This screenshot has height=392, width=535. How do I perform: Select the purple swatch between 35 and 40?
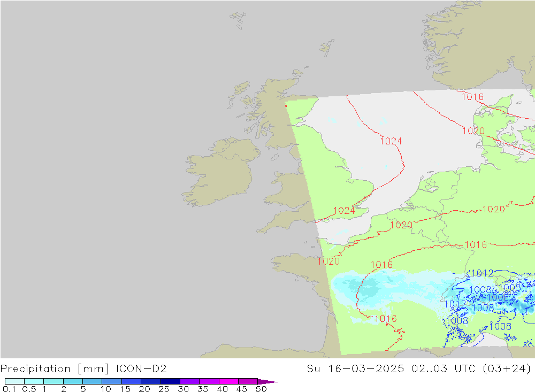(209, 381)
